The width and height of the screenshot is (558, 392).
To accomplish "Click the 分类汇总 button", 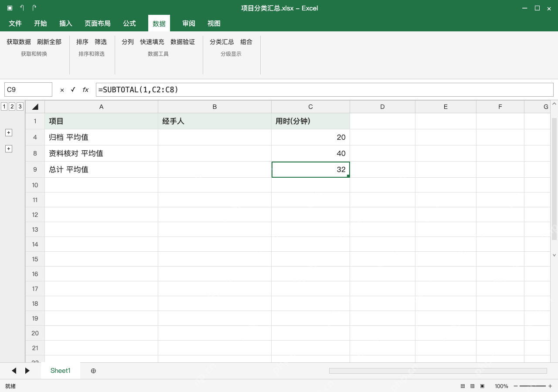I will [222, 42].
